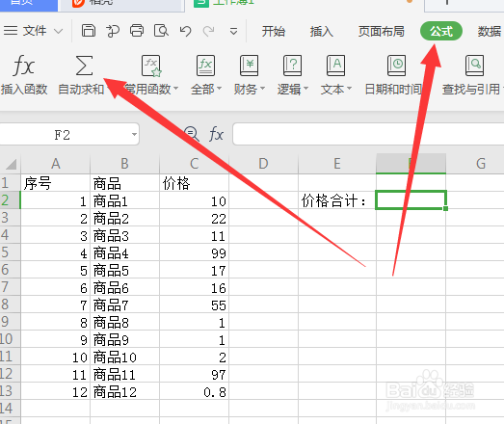This screenshot has width=504, height=424.
Task: Click price cell with value 22
Action: (194, 218)
